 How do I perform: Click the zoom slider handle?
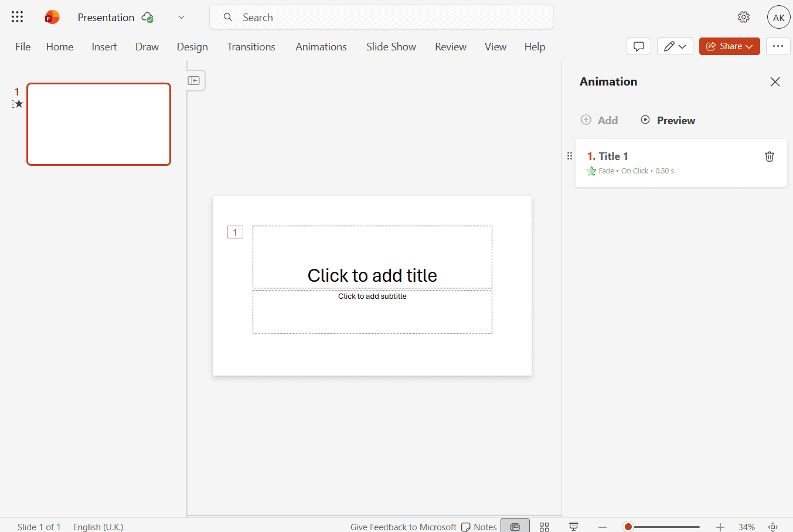coord(628,527)
